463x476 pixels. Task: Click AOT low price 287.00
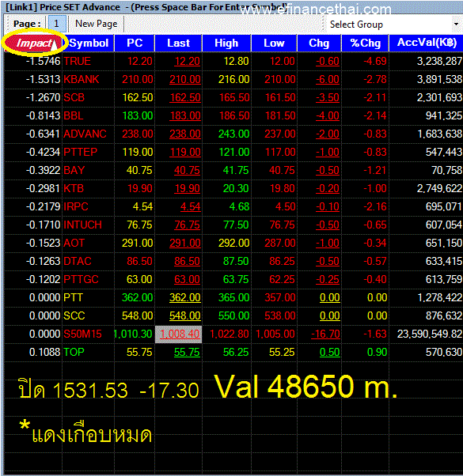(x=280, y=244)
